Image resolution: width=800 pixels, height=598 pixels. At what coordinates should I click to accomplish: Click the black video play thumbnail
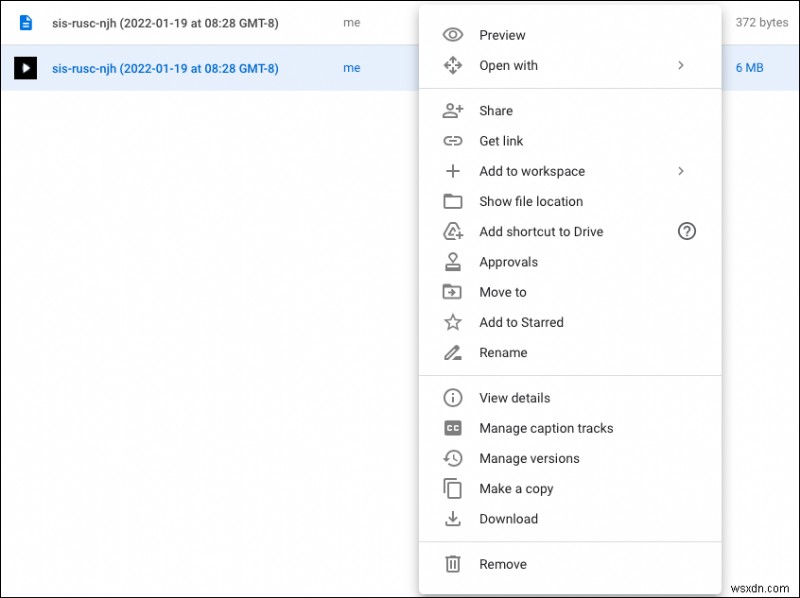(x=25, y=67)
